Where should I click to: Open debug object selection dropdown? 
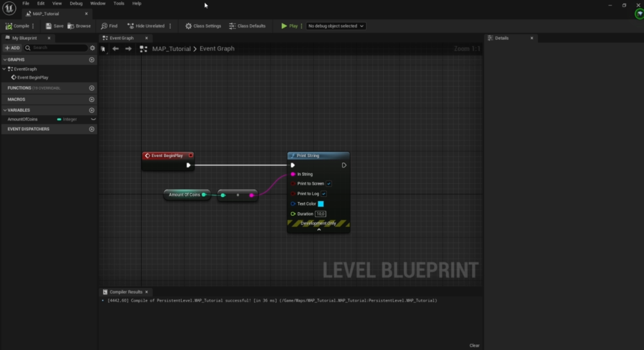pyautogui.click(x=336, y=26)
